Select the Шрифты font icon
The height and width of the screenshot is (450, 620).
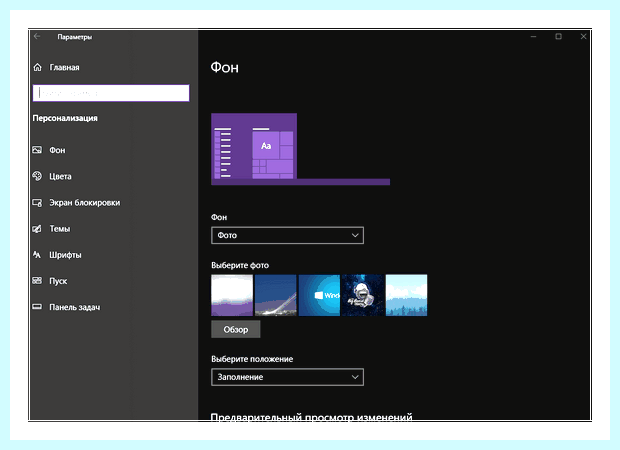tap(37, 255)
